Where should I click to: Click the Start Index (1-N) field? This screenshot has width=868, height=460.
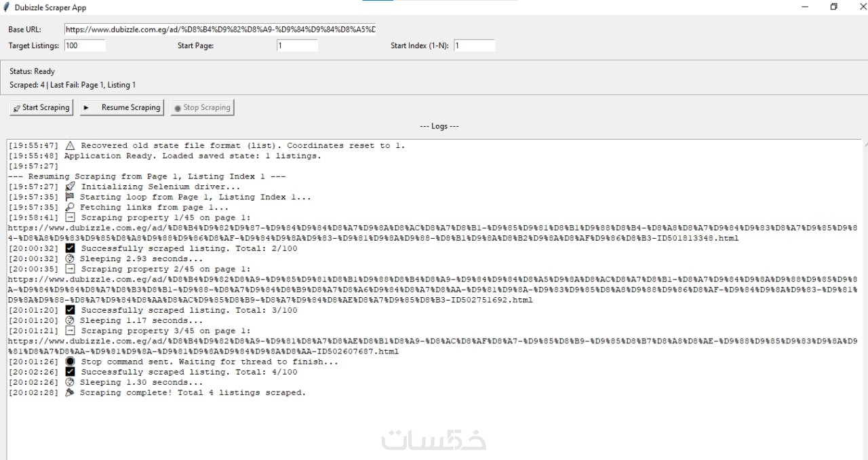coord(474,45)
